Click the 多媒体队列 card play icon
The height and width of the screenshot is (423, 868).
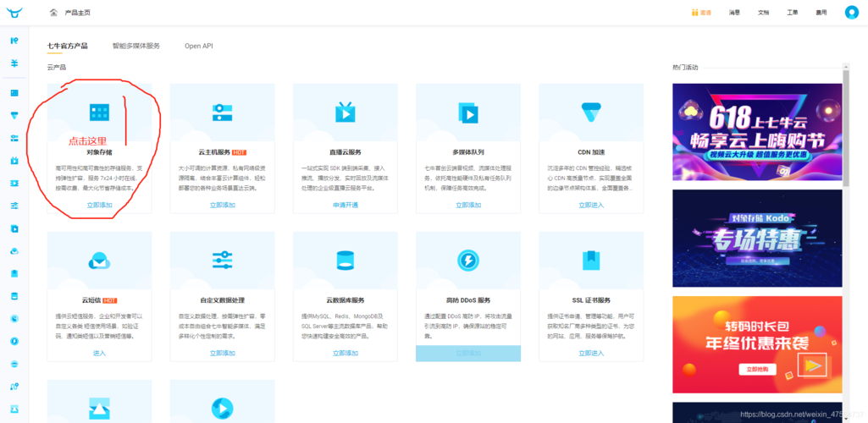coord(467,113)
